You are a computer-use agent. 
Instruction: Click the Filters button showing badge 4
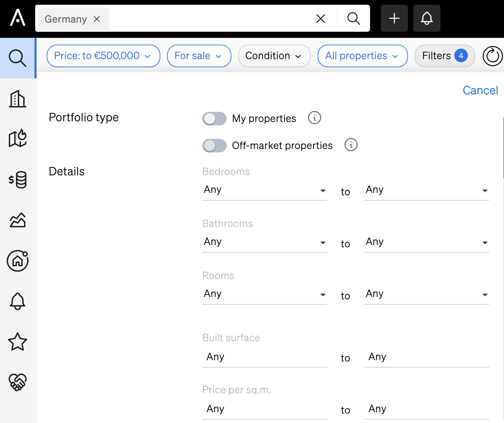[x=444, y=56]
